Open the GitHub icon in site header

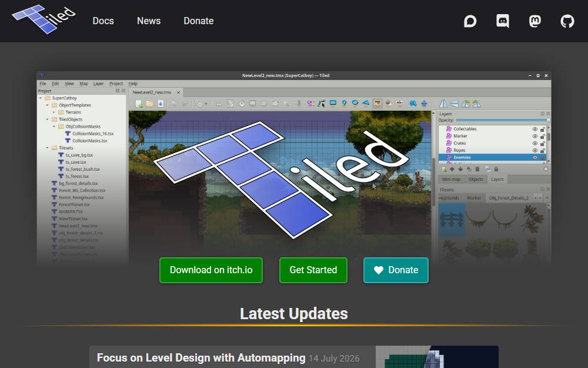(567, 21)
